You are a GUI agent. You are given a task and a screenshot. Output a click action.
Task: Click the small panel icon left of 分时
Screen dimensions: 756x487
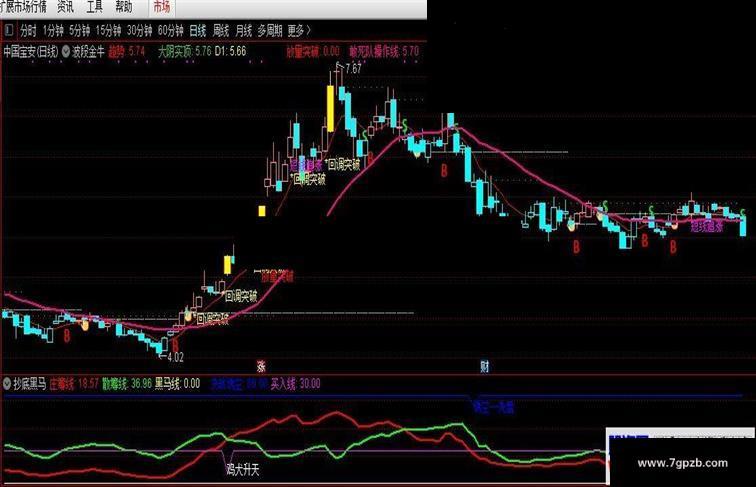(9, 30)
